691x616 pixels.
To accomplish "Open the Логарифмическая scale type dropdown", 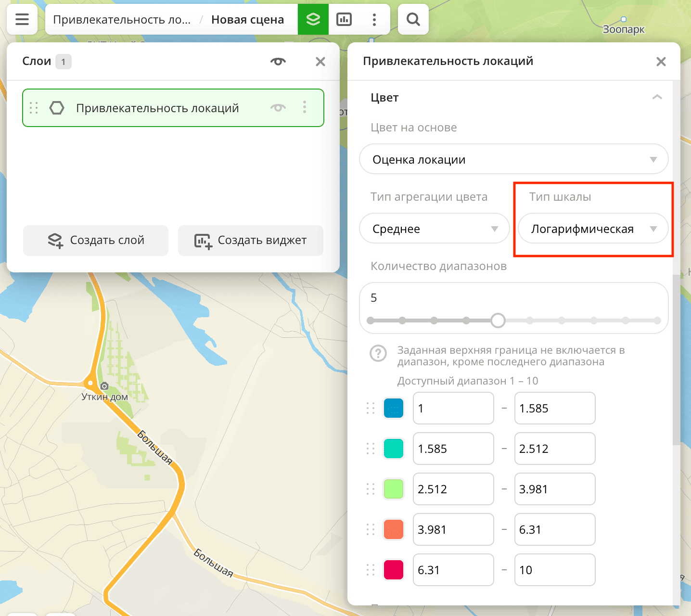I will 593,229.
